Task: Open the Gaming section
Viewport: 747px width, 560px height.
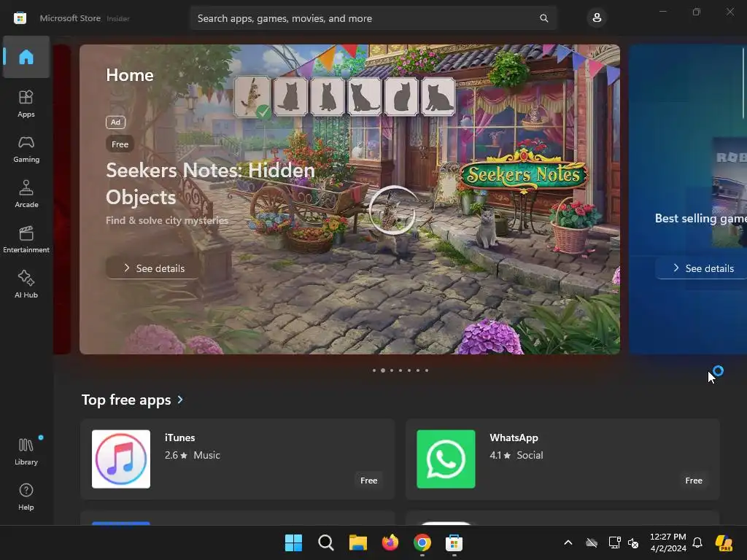Action: click(26, 149)
